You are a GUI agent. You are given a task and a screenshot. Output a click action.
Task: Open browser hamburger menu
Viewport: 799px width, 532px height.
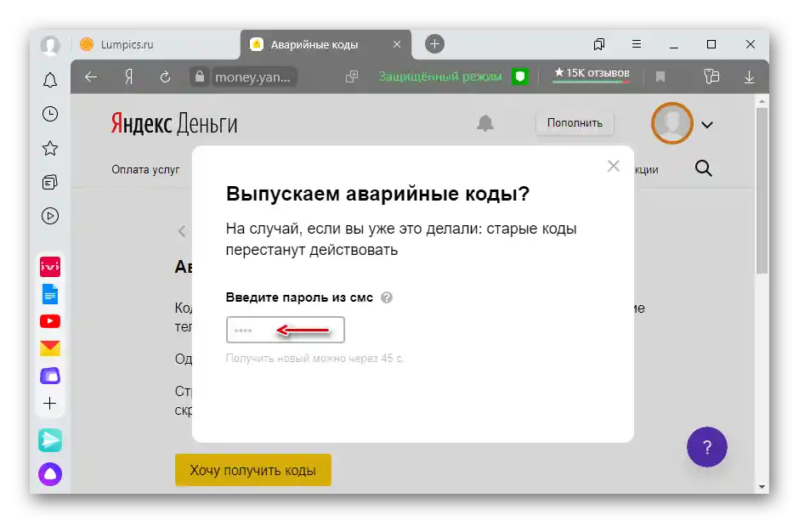[637, 44]
